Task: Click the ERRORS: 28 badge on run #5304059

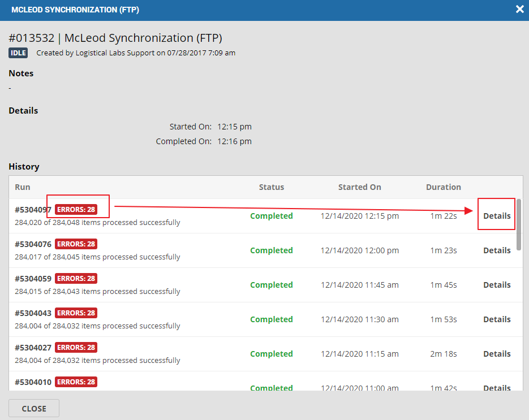Action: point(76,278)
